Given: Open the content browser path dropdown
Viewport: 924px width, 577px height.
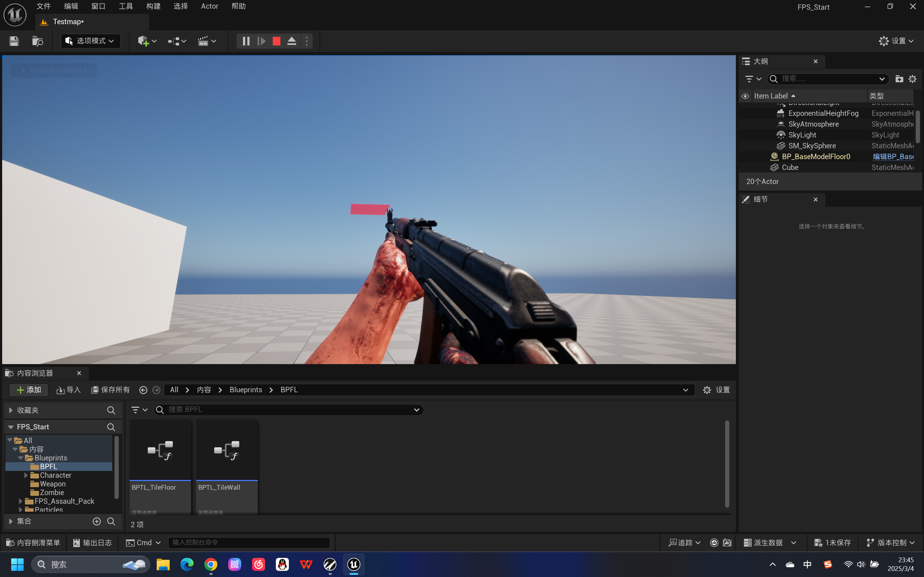Looking at the screenshot, I should click(x=685, y=390).
